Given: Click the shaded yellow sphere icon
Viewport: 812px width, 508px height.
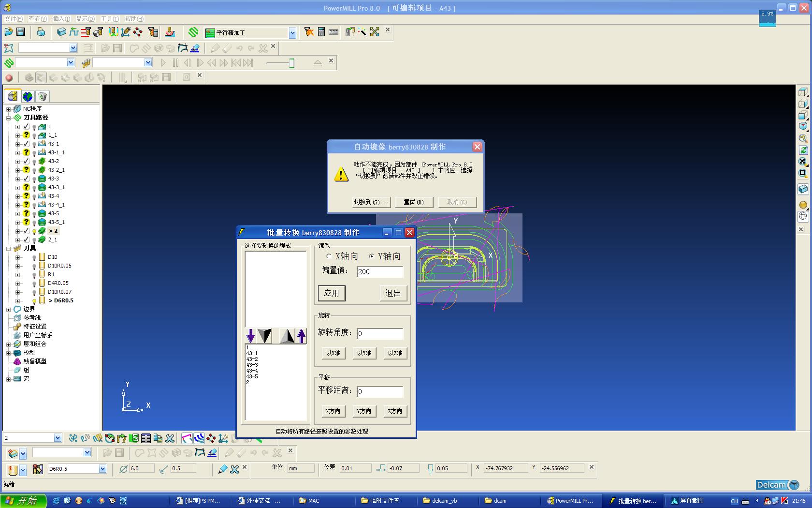Looking at the screenshot, I should point(803,205).
